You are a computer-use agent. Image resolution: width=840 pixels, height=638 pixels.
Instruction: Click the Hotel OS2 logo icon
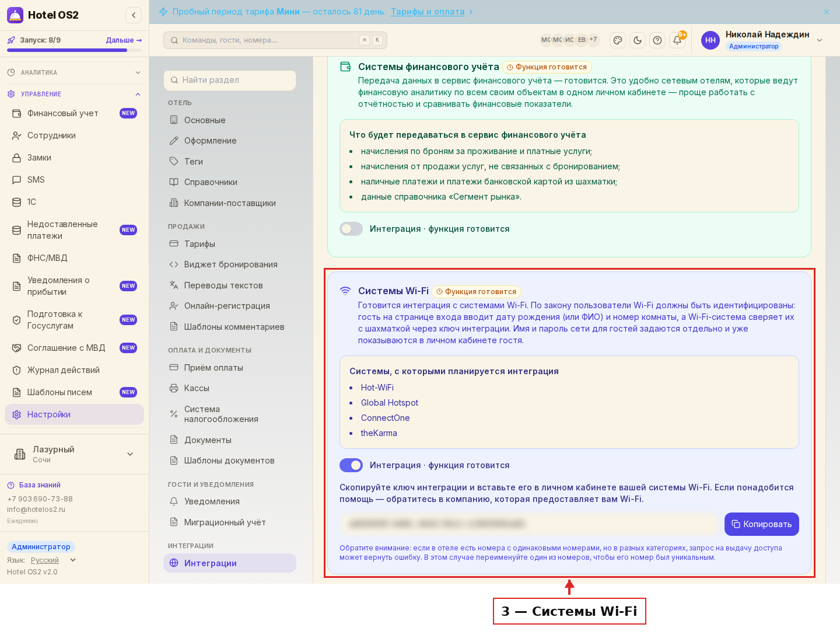[x=15, y=15]
